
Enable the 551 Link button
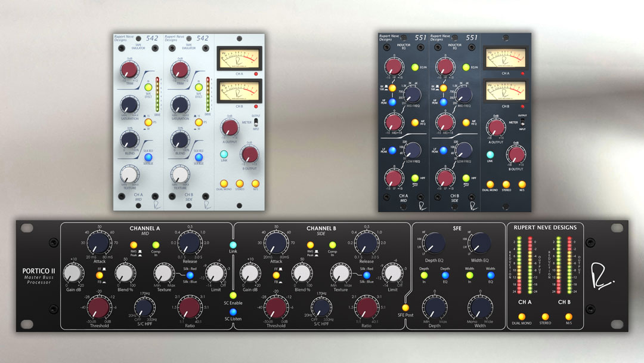coord(490,155)
